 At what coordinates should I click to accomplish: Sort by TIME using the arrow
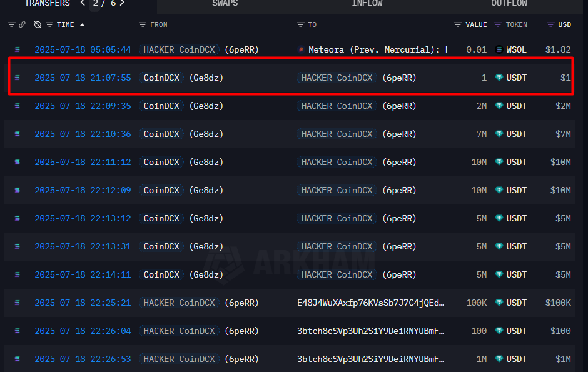[x=82, y=25]
